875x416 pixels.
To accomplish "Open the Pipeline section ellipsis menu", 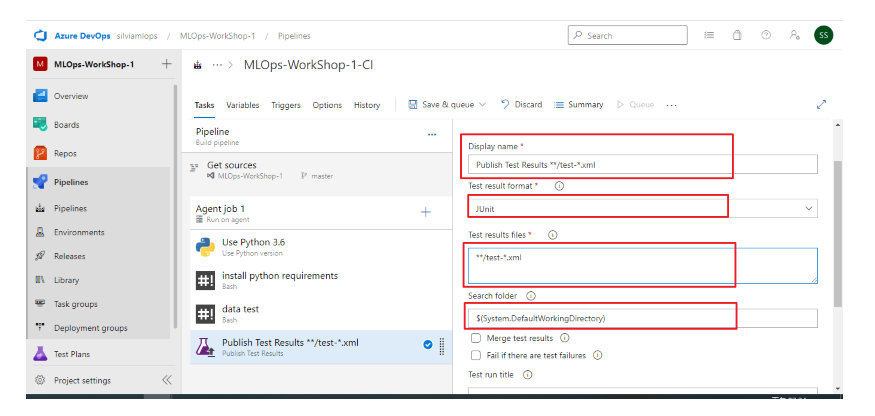I will [x=432, y=135].
